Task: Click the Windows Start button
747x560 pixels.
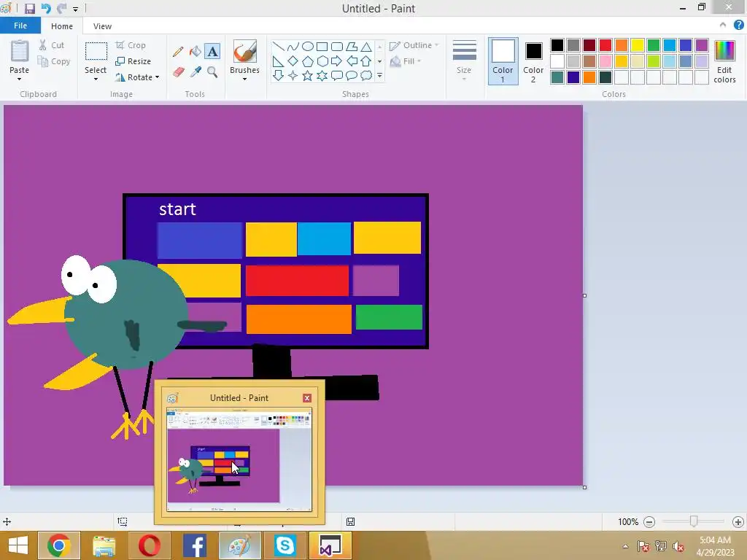Action: tap(18, 545)
